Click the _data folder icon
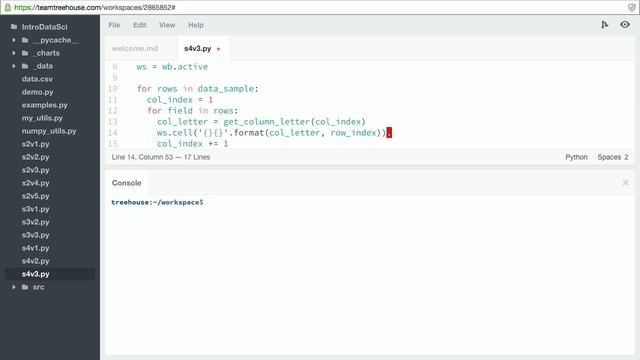Viewport: 640px width, 360px height. pos(25,66)
